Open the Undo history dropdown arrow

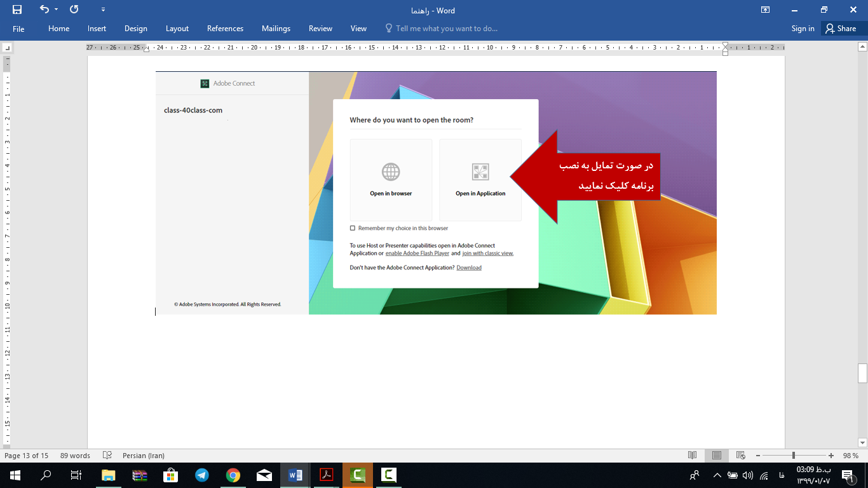[x=56, y=10]
